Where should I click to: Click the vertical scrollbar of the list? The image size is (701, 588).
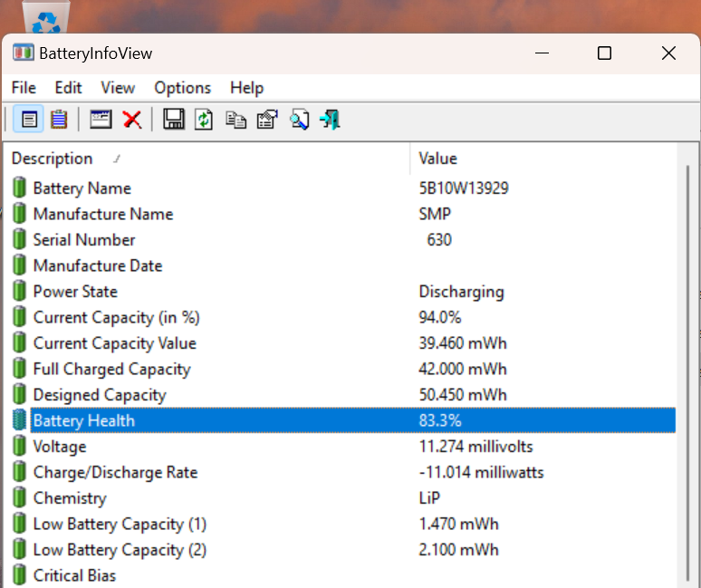688,373
